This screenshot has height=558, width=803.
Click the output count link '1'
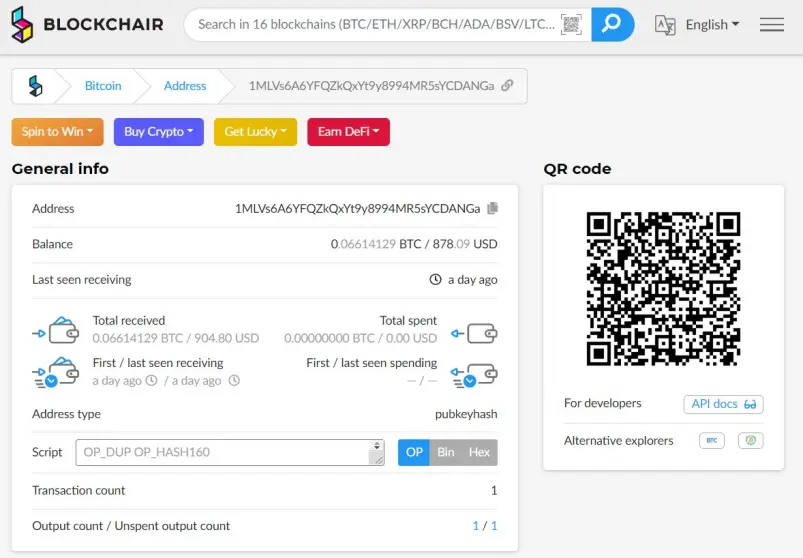pos(476,526)
